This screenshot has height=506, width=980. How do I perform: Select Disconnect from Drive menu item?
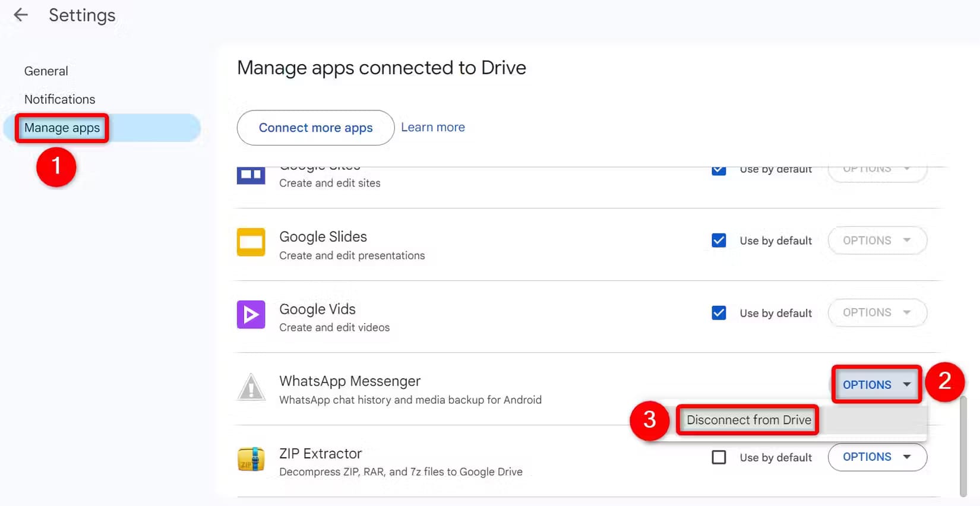(748, 420)
